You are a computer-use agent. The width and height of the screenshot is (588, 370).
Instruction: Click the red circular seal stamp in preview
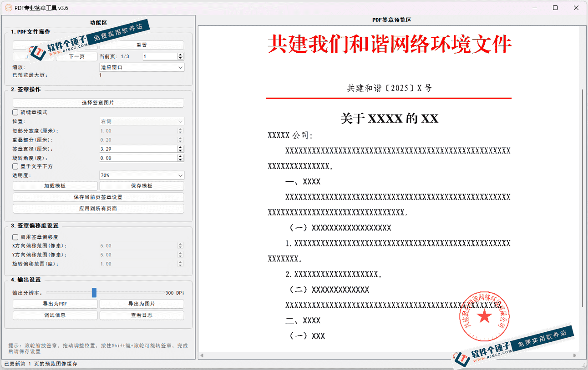(x=484, y=316)
